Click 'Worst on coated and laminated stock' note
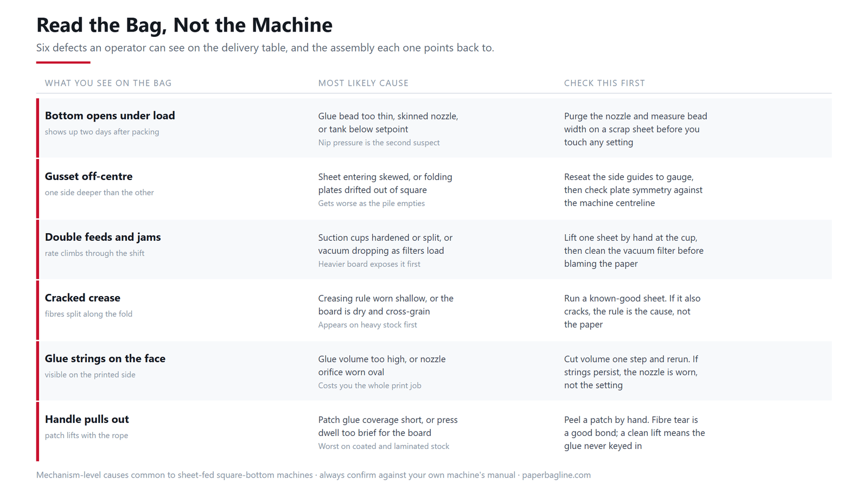 pyautogui.click(x=384, y=446)
